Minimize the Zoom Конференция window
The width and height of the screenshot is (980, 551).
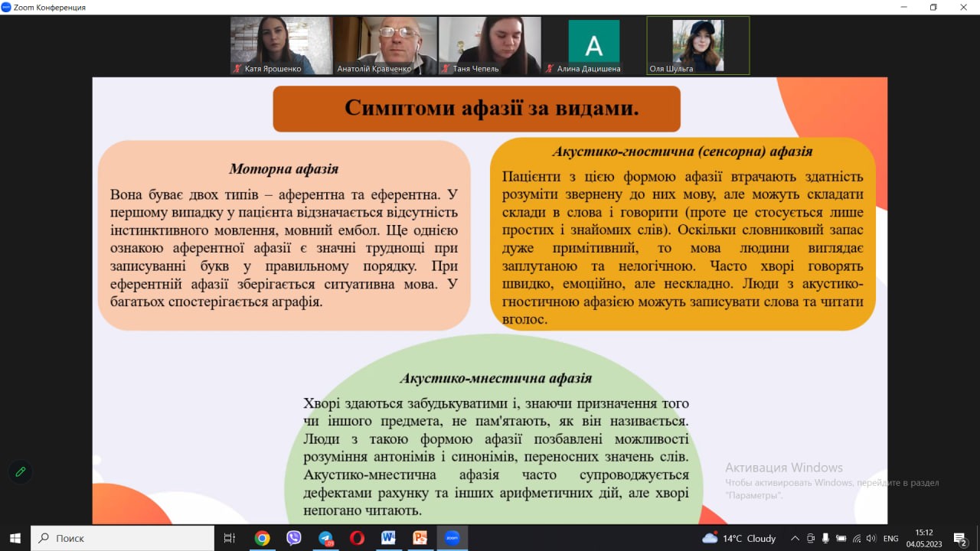click(904, 7)
